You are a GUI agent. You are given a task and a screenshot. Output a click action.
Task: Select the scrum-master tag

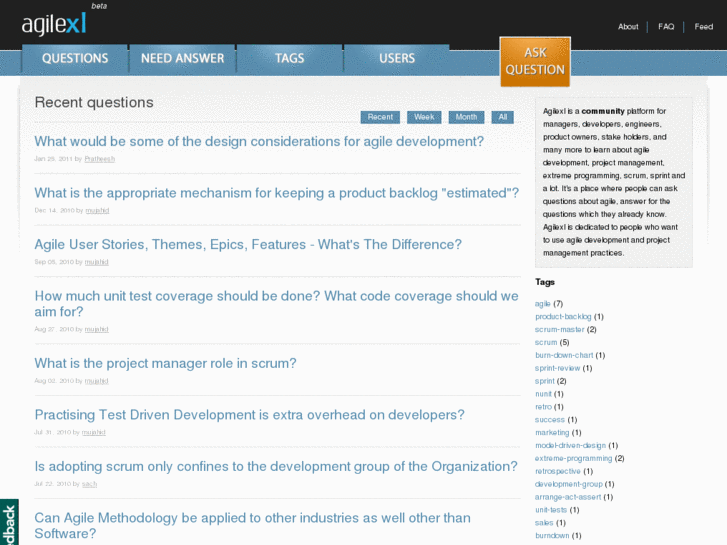(560, 330)
